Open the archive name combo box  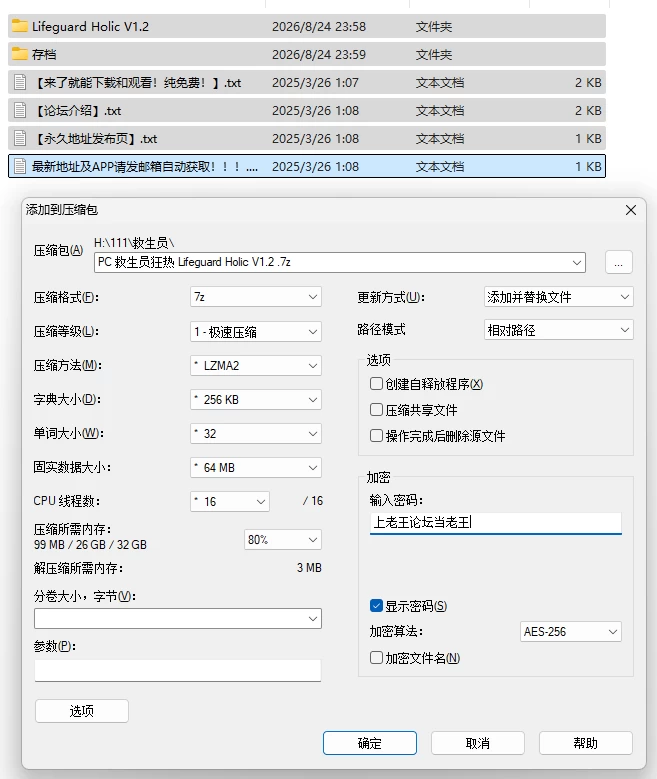[x=339, y=262]
